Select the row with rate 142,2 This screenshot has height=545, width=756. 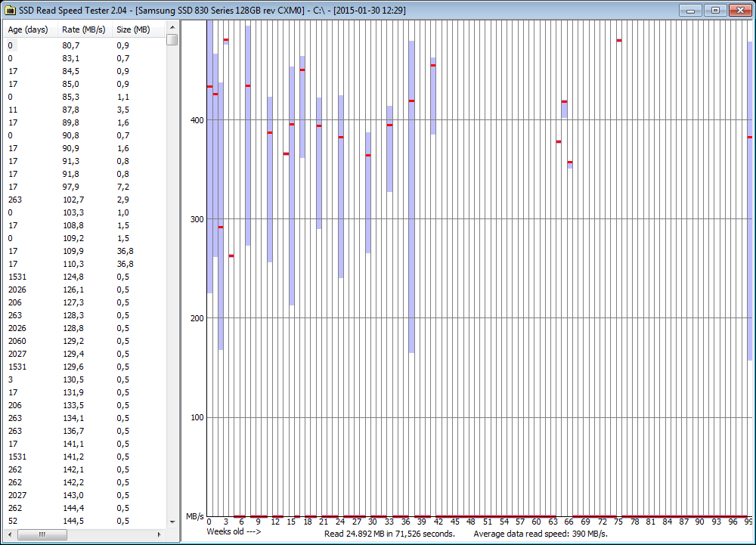[x=85, y=482]
